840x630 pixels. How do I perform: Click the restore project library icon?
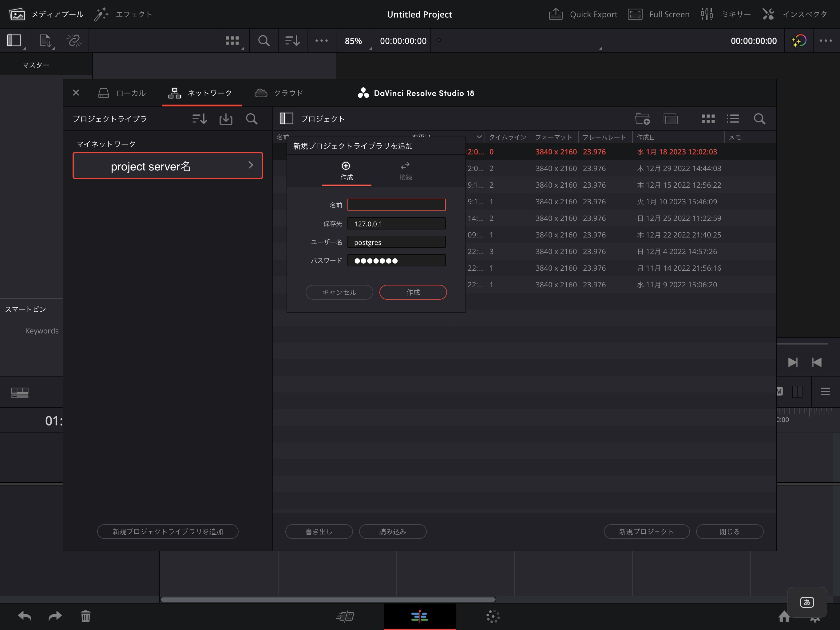[226, 119]
